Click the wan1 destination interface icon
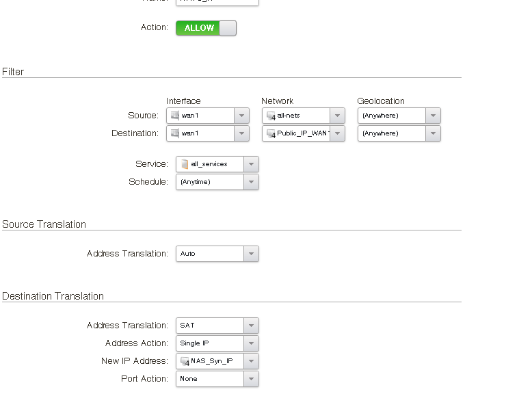 [x=175, y=133]
